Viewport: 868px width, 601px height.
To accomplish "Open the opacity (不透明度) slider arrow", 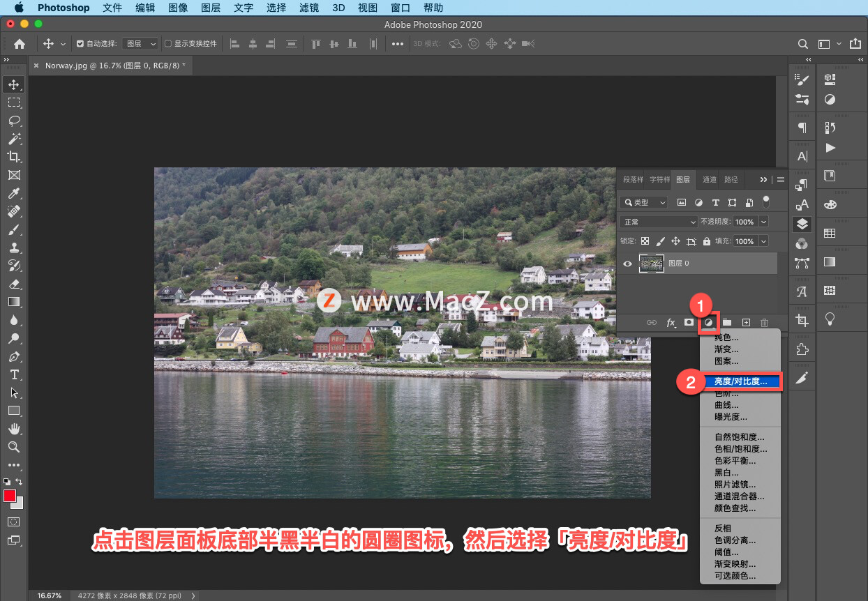I will tap(763, 222).
